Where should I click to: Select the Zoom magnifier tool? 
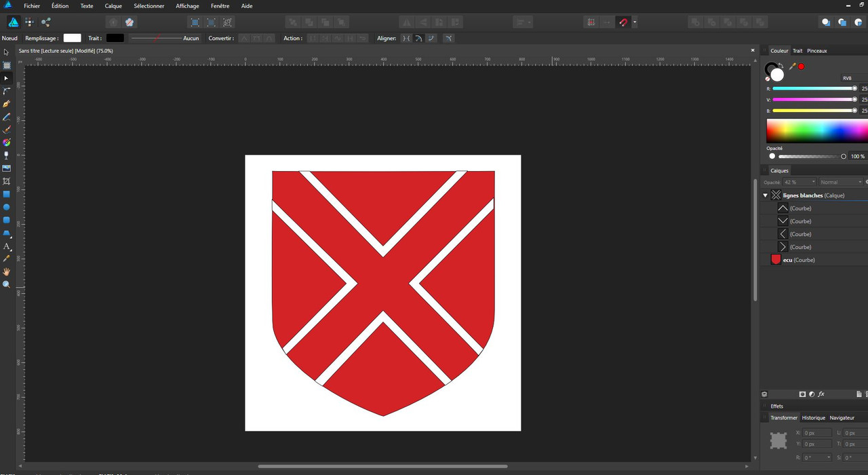[x=6, y=284]
